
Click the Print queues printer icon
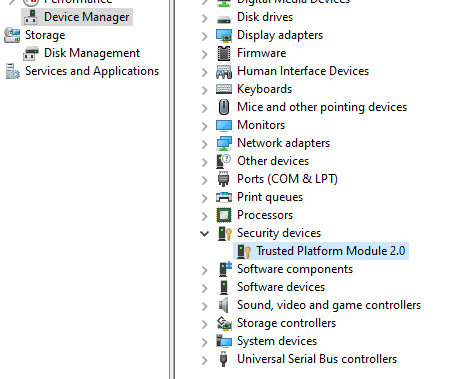224,197
